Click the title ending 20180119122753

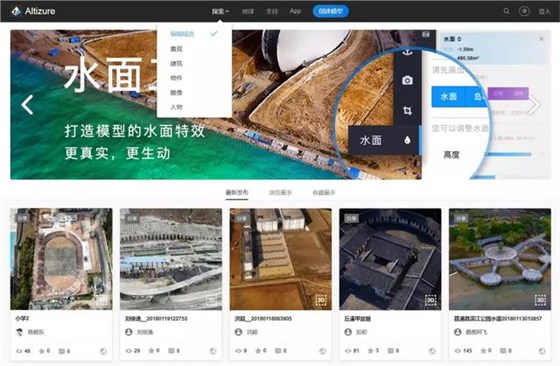[x=156, y=319]
